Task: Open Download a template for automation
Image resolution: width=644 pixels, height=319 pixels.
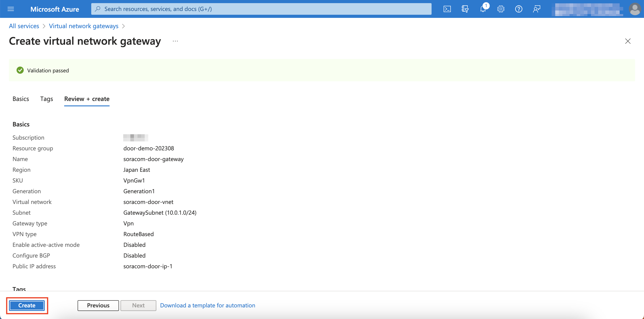Action: click(207, 305)
